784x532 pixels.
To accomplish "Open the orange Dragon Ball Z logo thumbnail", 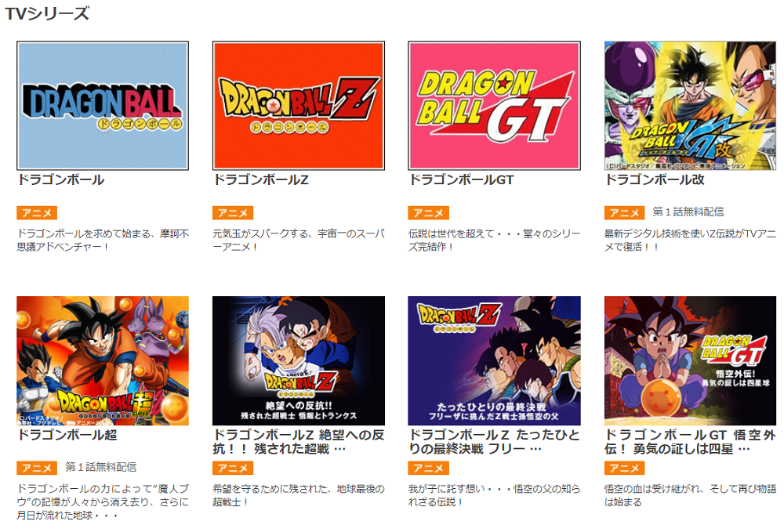I will pos(299,106).
